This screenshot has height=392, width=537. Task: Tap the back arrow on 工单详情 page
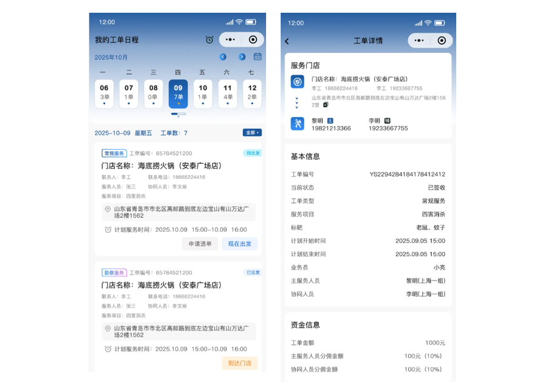coord(287,41)
